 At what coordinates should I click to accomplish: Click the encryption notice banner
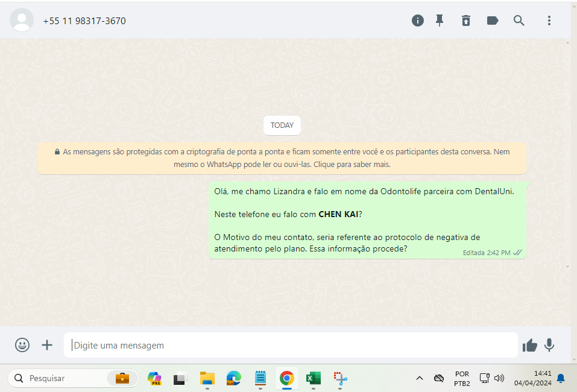282,158
